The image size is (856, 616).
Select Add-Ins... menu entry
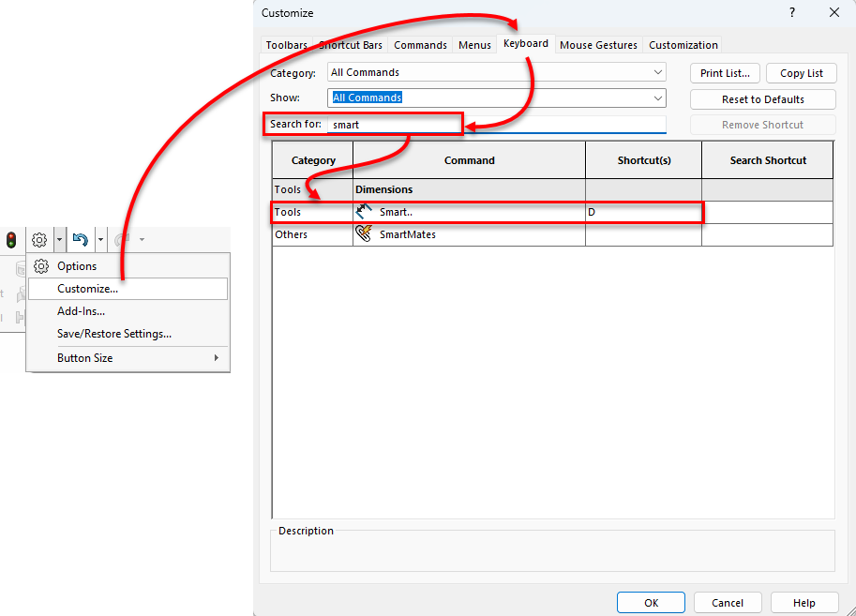pos(81,311)
